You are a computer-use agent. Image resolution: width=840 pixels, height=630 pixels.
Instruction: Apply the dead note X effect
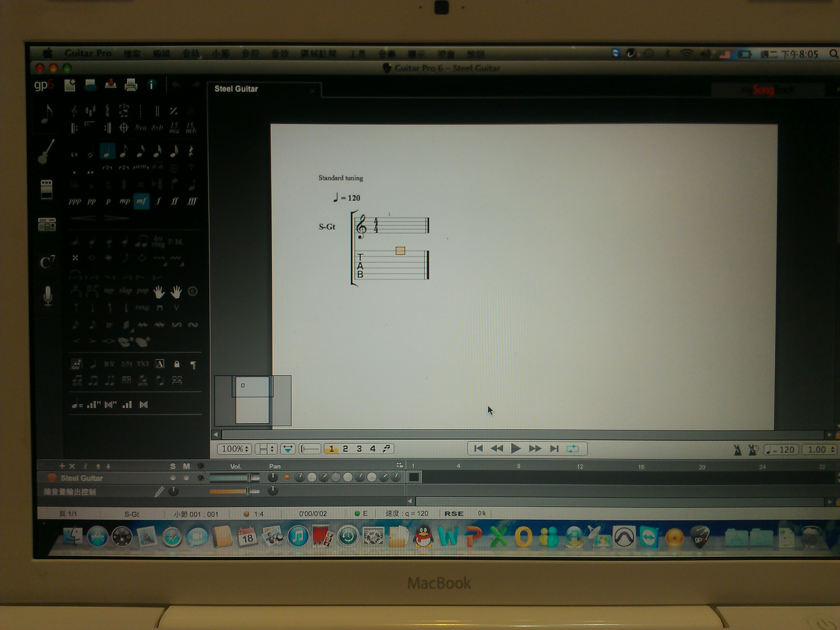pos(75,258)
